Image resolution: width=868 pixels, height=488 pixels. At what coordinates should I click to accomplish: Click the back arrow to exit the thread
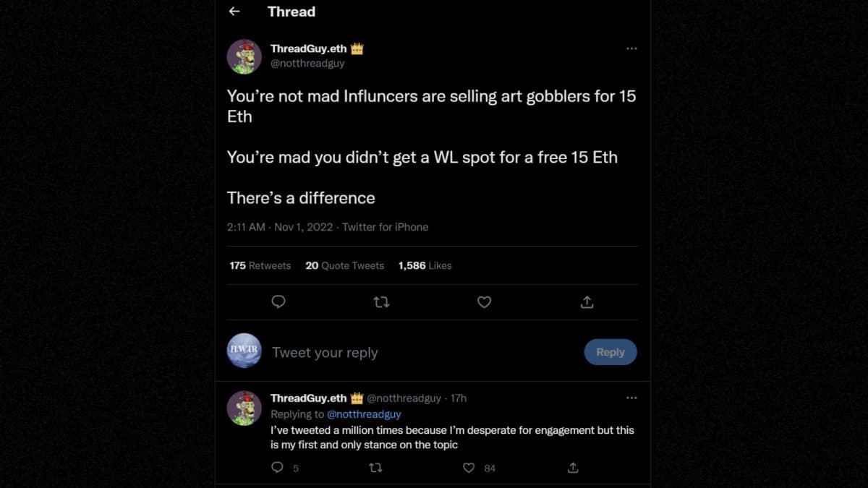coord(233,11)
